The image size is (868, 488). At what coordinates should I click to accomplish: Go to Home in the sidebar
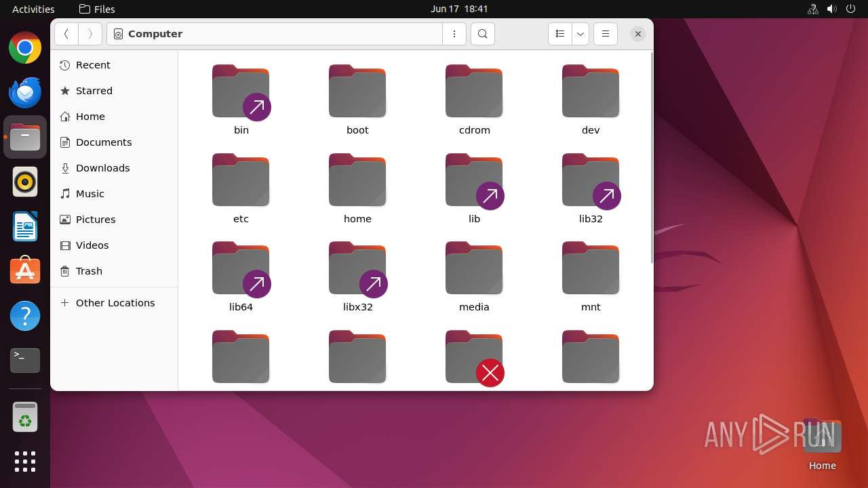114,117
